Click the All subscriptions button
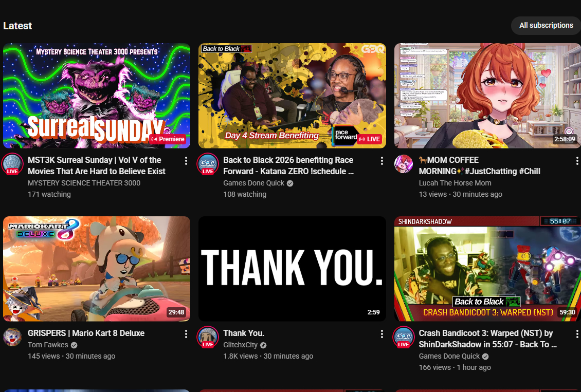Image resolution: width=581 pixels, height=392 pixels. [546, 25]
